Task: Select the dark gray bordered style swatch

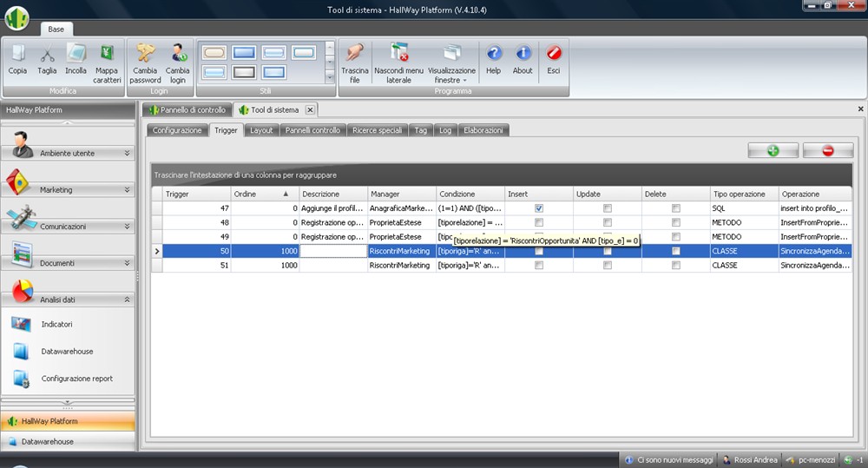Action: [x=244, y=72]
